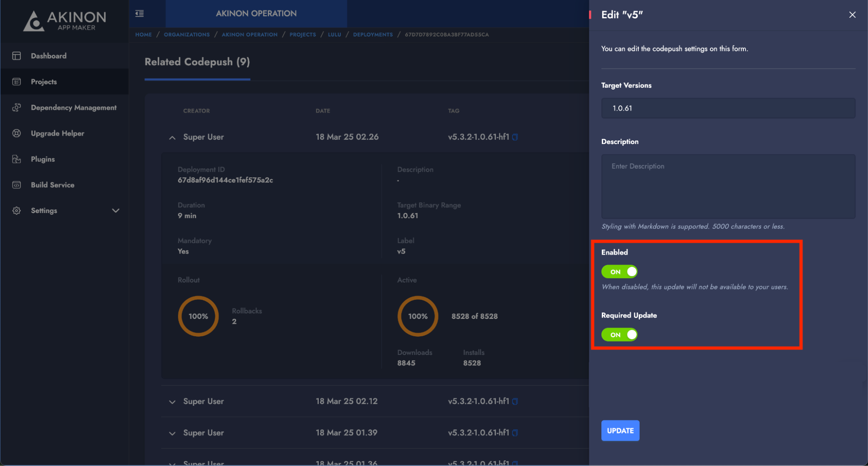This screenshot has width=868, height=466.
Task: Expand the 18 Mar 25 02.12 row
Action: click(x=172, y=402)
